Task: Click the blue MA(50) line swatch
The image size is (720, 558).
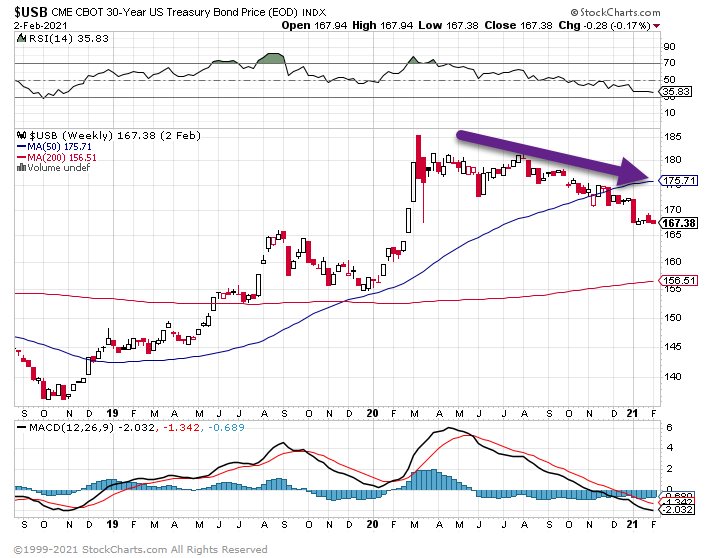Action: click(x=22, y=147)
